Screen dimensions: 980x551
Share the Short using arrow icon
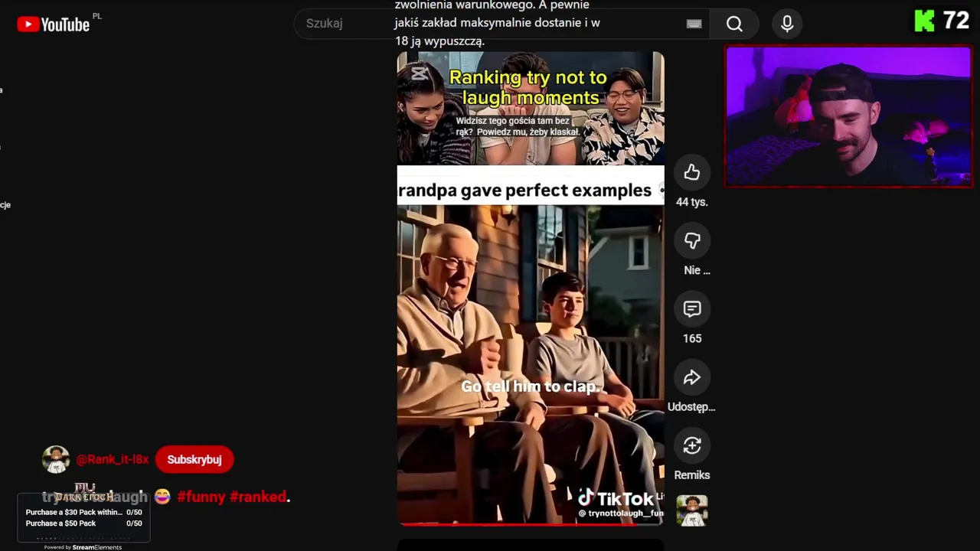click(692, 377)
